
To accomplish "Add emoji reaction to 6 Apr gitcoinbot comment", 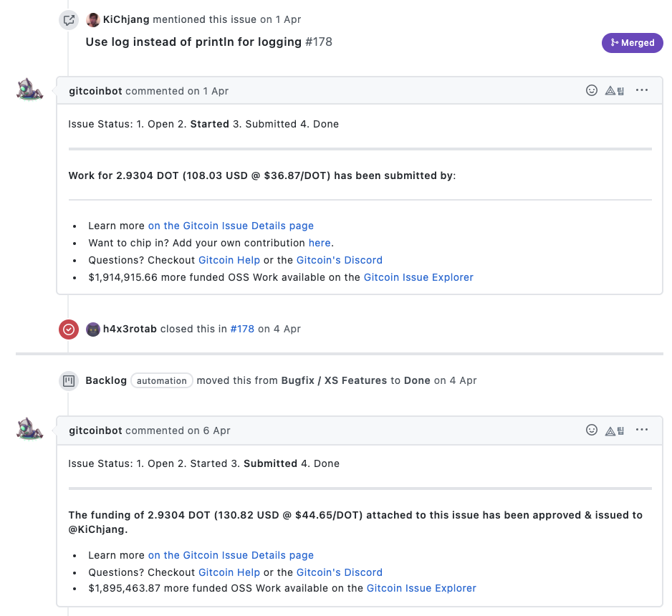I will click(592, 430).
